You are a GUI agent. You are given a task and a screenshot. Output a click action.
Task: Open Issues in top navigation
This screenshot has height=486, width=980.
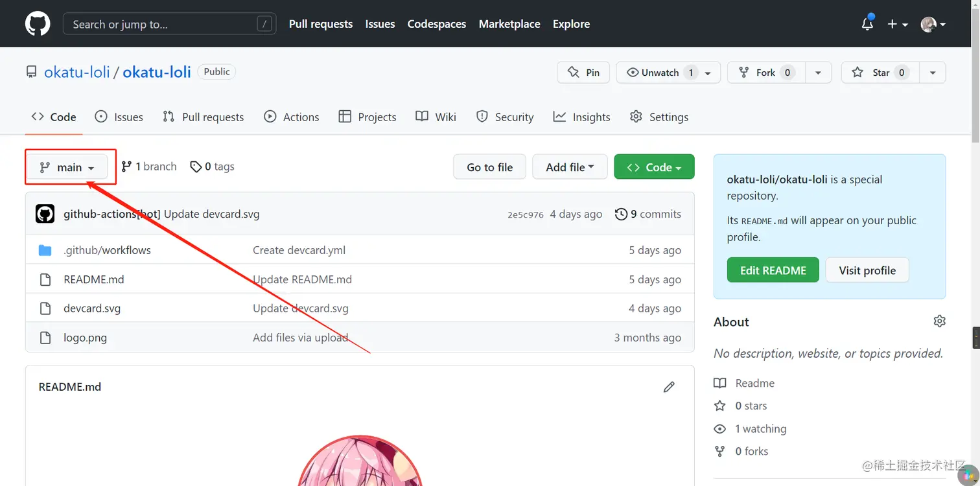click(x=380, y=24)
